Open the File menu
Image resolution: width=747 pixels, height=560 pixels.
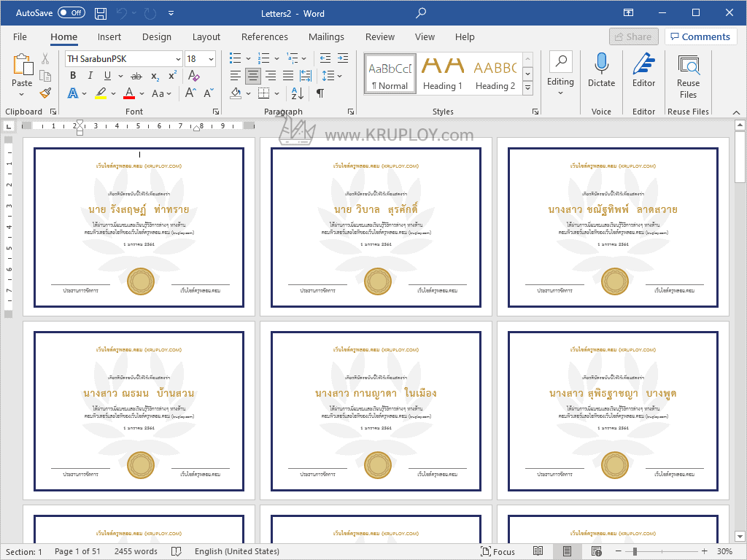[x=20, y=36]
